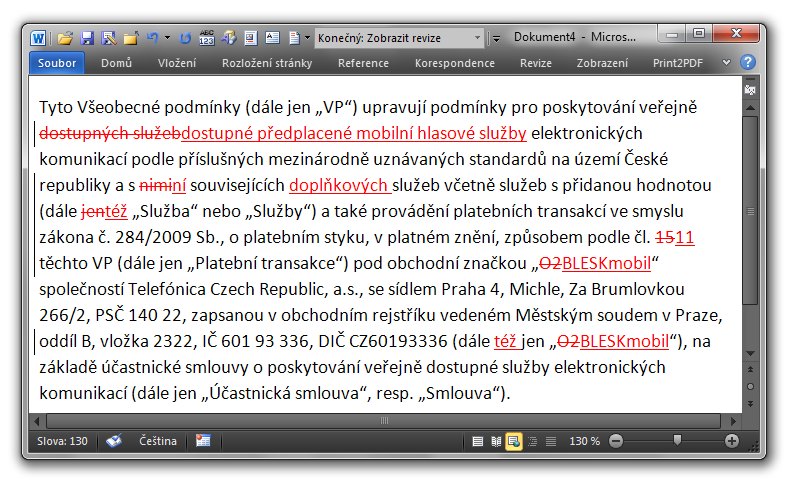Open the Rozložení stránky tab

pos(267,63)
